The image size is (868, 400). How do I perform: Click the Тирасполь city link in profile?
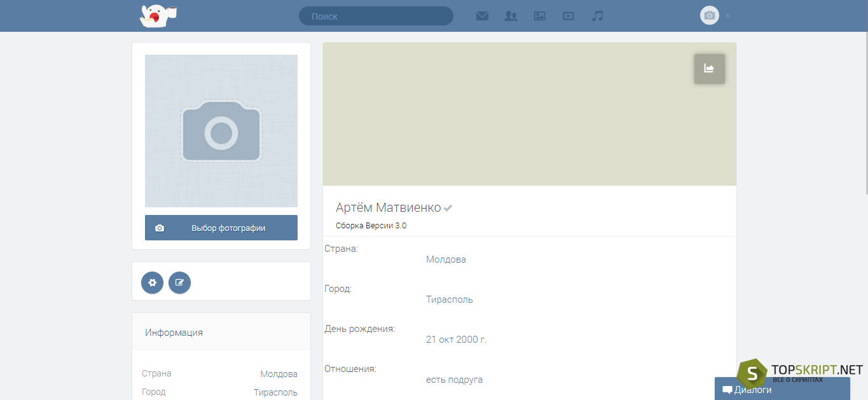[x=450, y=300]
